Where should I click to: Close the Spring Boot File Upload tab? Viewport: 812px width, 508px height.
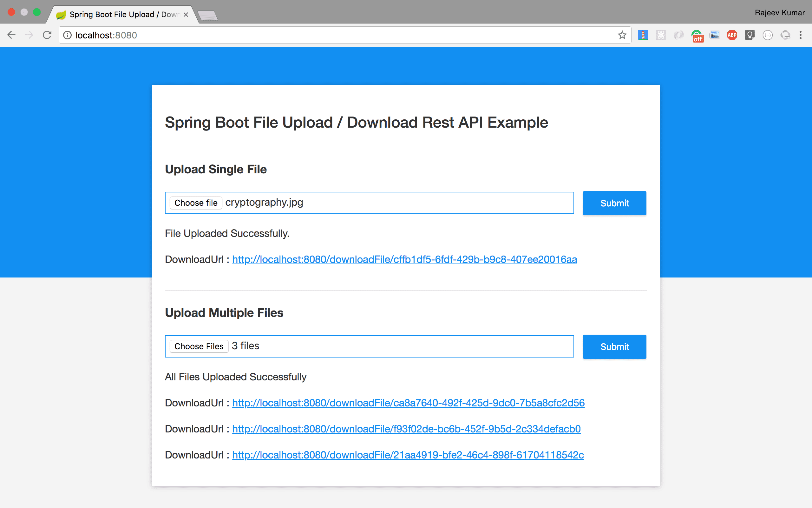coord(186,15)
